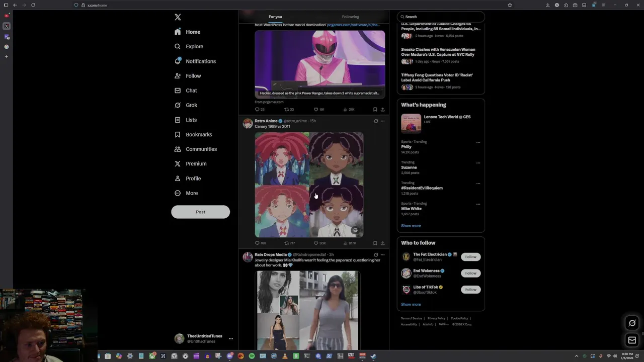Open Retro Anime profile avatar
Viewport: 644px width, 362px height.
(248, 124)
